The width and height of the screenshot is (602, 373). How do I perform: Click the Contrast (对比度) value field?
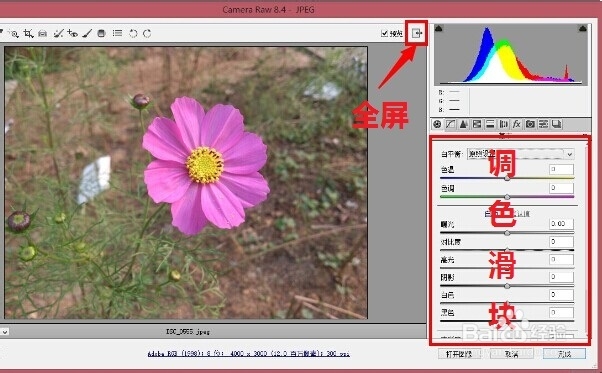pos(561,242)
